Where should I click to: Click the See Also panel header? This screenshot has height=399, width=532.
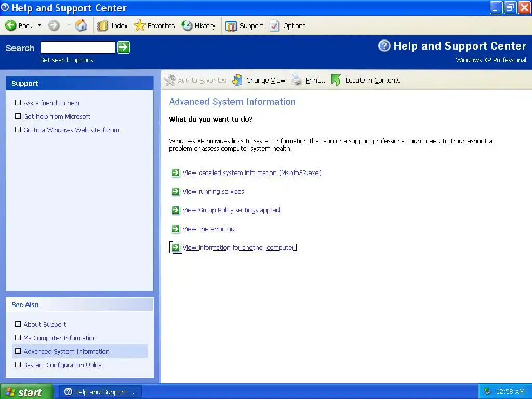click(x=79, y=304)
